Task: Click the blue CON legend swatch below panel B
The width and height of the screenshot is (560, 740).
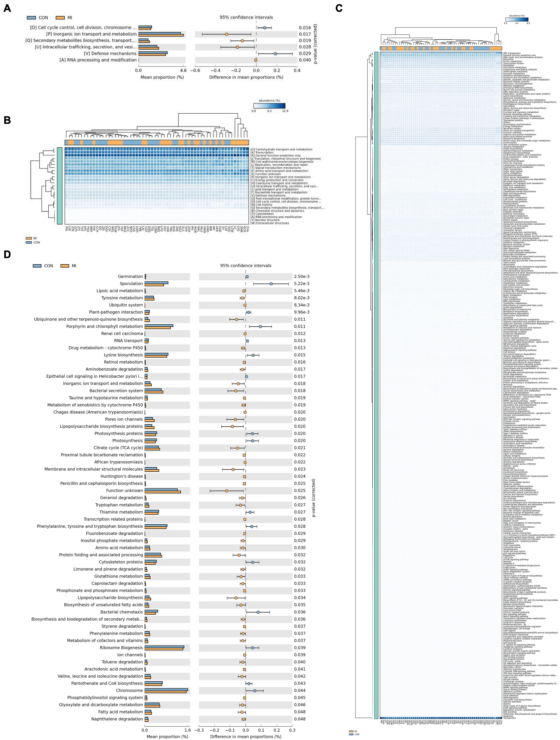Action: [29, 243]
